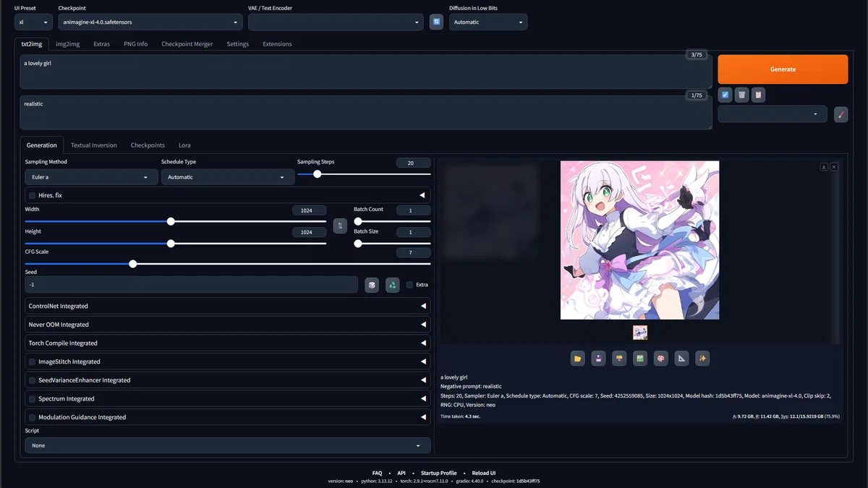Viewport: 868px width, 488px height.
Task: Enable the Hires. fix checkbox
Action: click(x=32, y=195)
